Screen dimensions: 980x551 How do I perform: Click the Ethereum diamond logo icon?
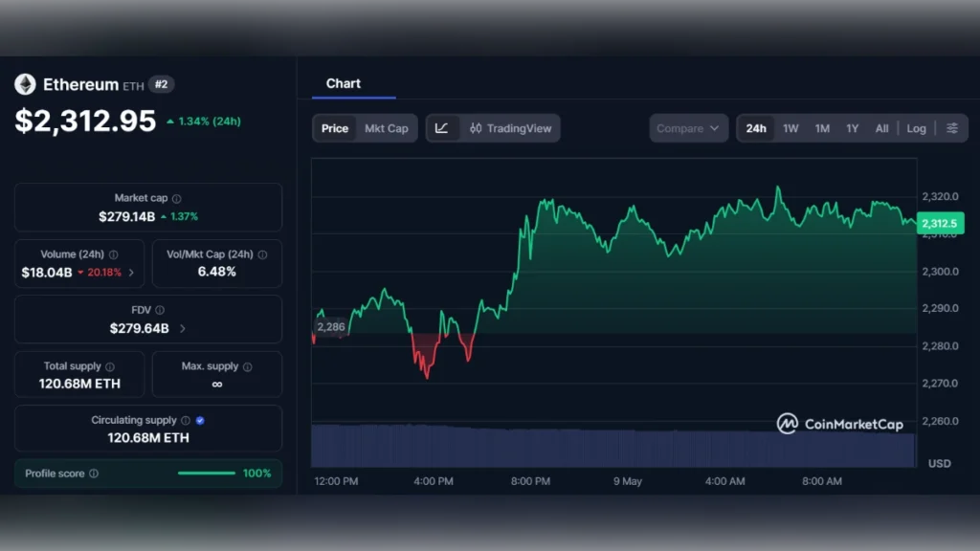pos(25,84)
